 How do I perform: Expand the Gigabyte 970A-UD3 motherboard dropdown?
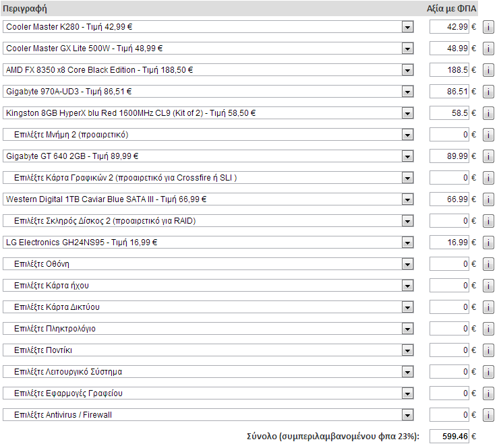tap(208, 92)
